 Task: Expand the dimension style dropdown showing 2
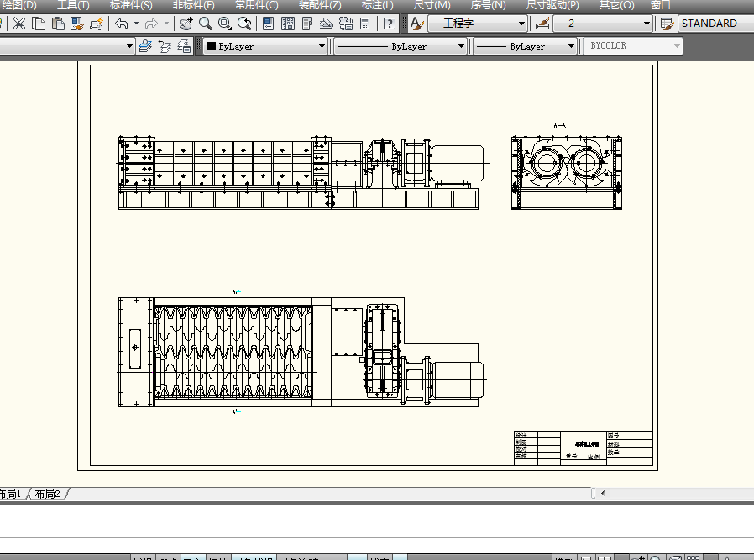point(646,24)
